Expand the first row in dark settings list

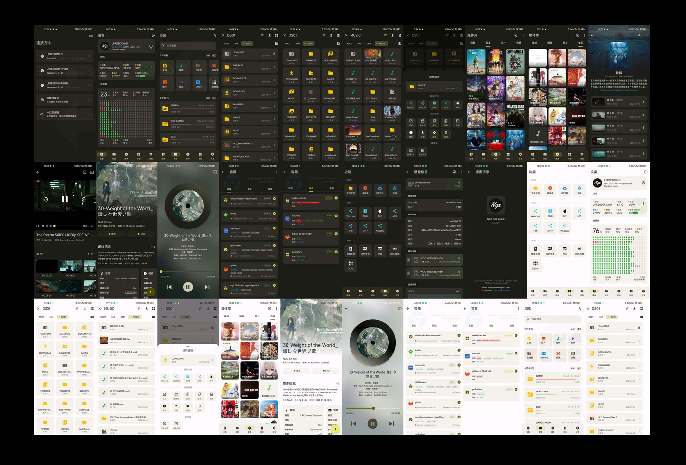click(x=65, y=56)
